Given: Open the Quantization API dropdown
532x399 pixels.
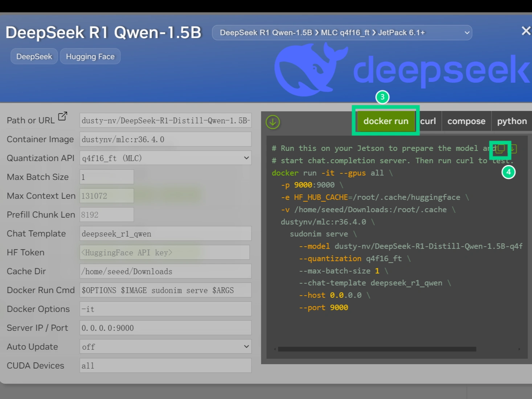Looking at the screenshot, I should coord(245,158).
